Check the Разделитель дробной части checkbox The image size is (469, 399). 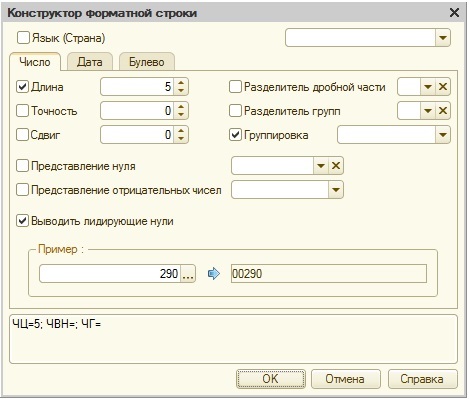pyautogui.click(x=235, y=87)
